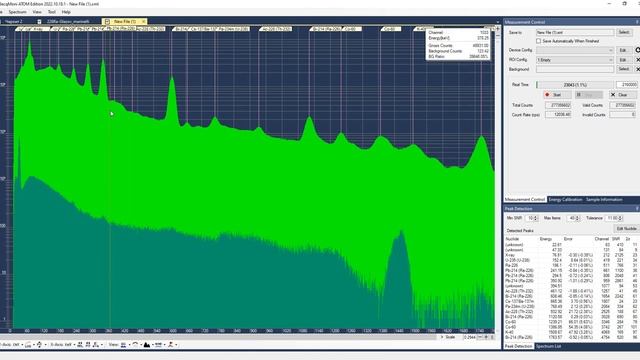The image size is (640, 360).
Task: Select the K-40 peak row
Action: (571, 332)
